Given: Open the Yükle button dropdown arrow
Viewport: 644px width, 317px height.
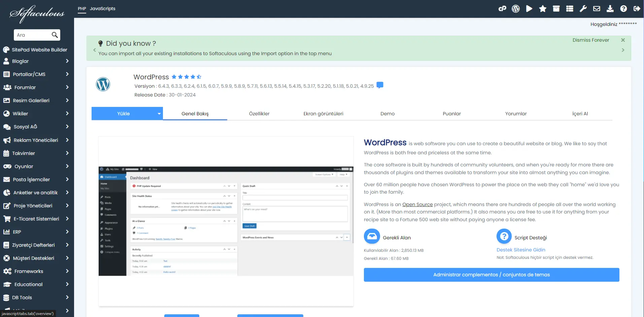Looking at the screenshot, I should coord(159,114).
